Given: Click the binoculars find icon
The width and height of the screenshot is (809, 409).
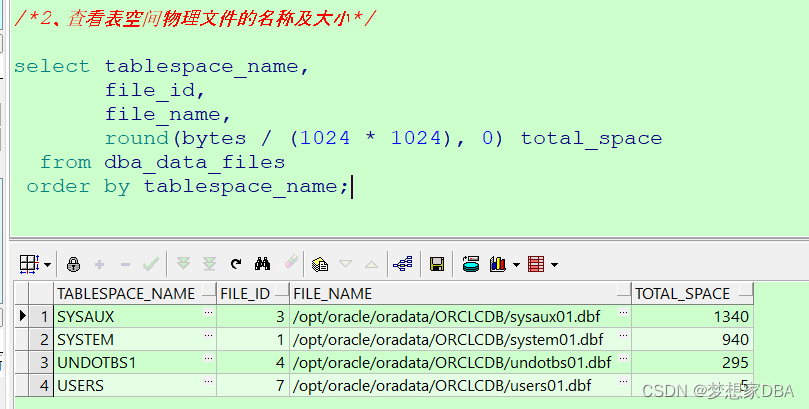Looking at the screenshot, I should click(262, 264).
